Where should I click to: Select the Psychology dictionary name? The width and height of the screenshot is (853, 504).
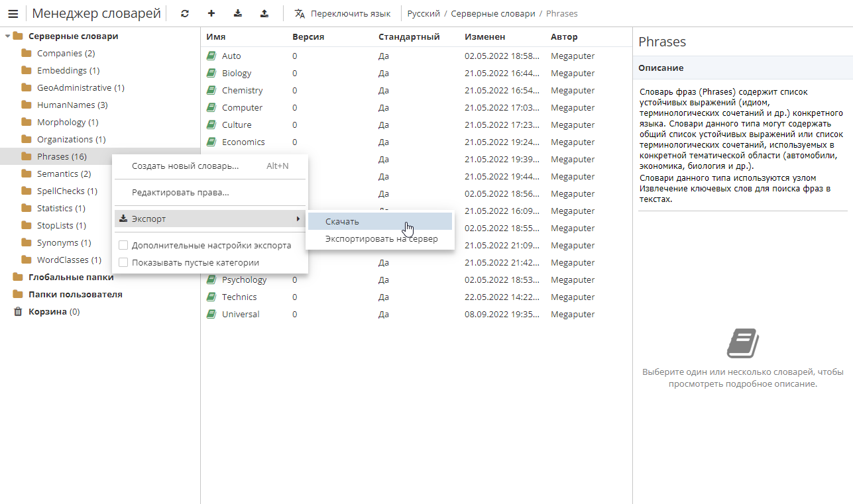click(244, 279)
